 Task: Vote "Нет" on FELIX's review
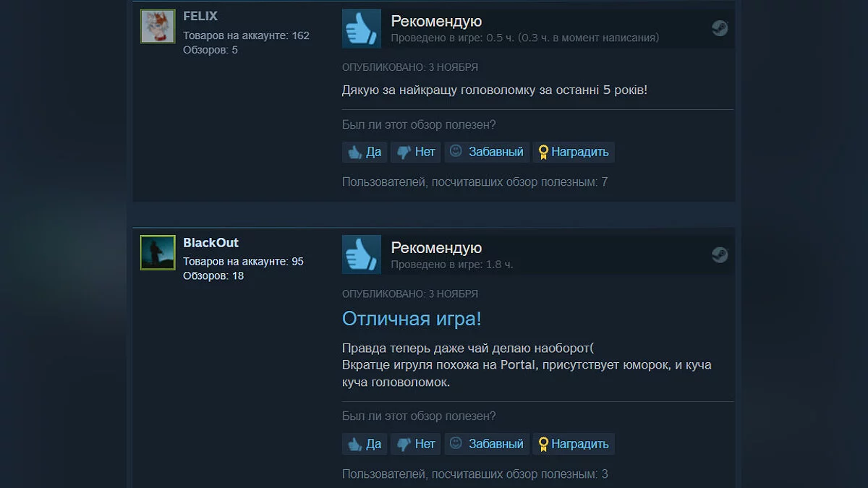[415, 152]
